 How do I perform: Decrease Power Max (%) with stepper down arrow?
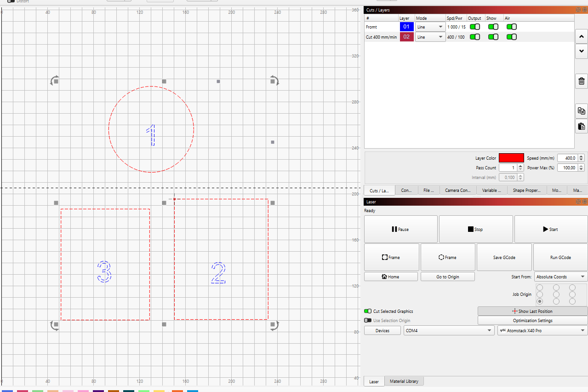[x=581, y=170]
